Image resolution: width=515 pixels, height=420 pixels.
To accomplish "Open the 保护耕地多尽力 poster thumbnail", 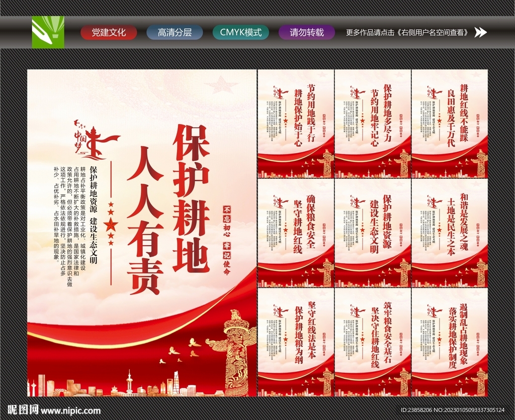I will 373,124.
